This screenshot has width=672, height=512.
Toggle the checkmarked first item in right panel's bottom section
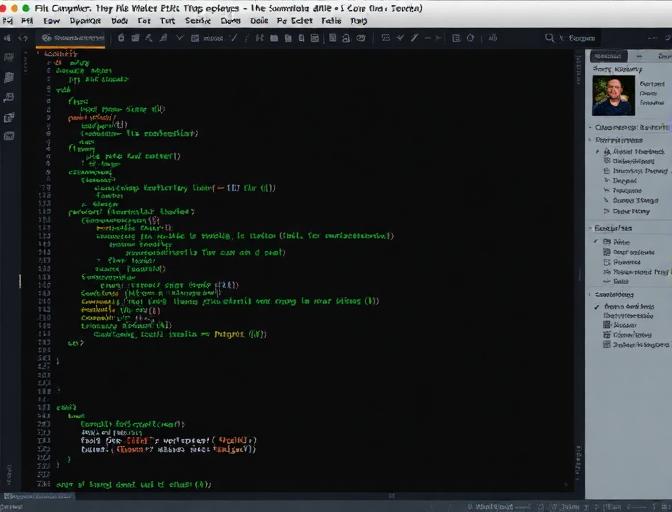(x=597, y=307)
